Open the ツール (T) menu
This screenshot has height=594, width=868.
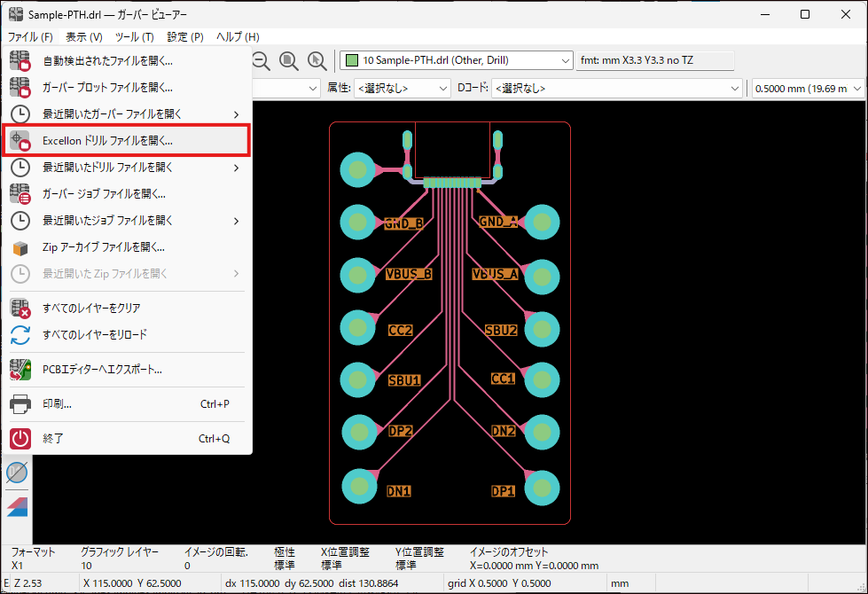pos(134,37)
